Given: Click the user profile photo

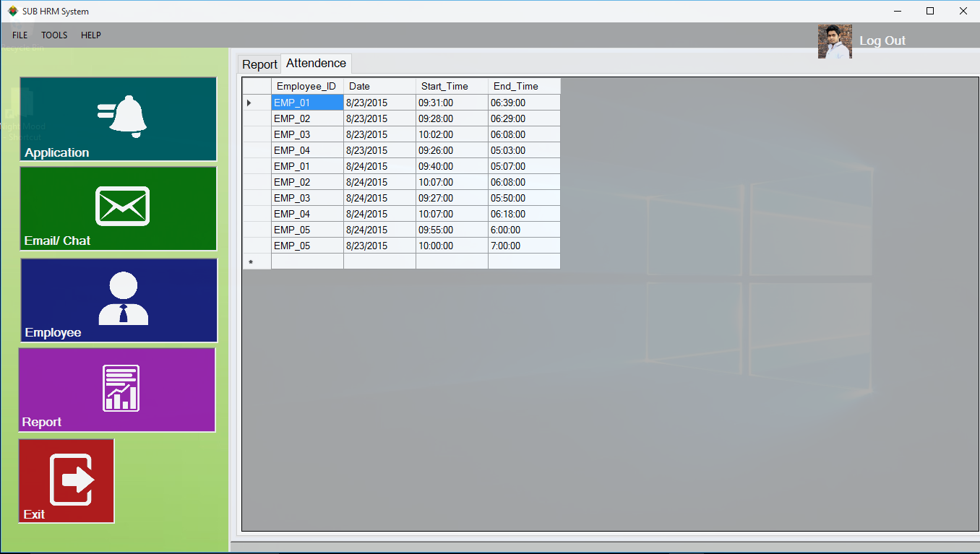Looking at the screenshot, I should (835, 41).
